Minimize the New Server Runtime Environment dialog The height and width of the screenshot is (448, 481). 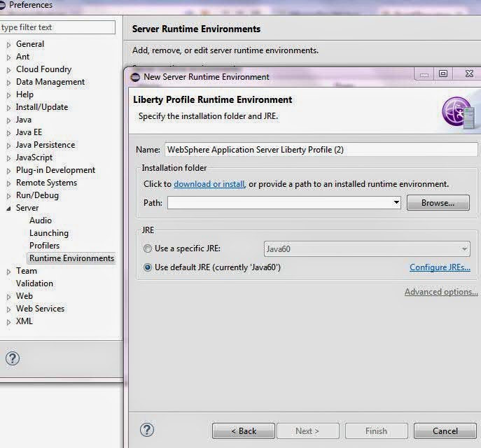424,74
